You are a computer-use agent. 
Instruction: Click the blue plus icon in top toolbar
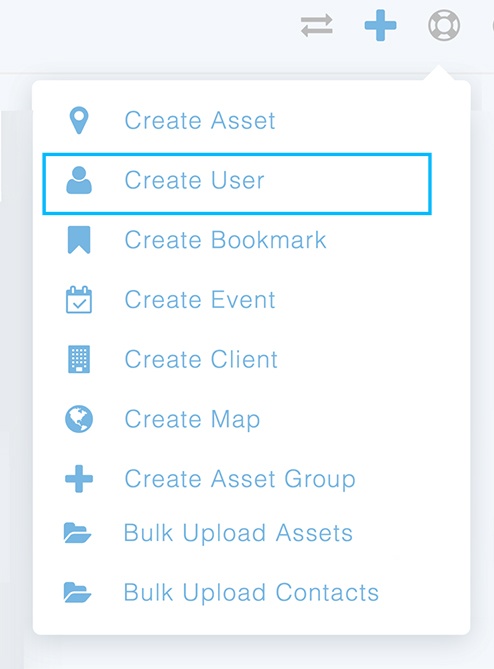click(x=381, y=26)
